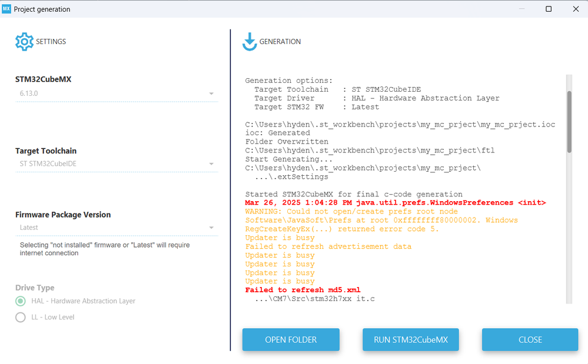Click the red java.util.prefs.WindowsPreferences timestamp line
588x364 pixels.
tap(396, 203)
